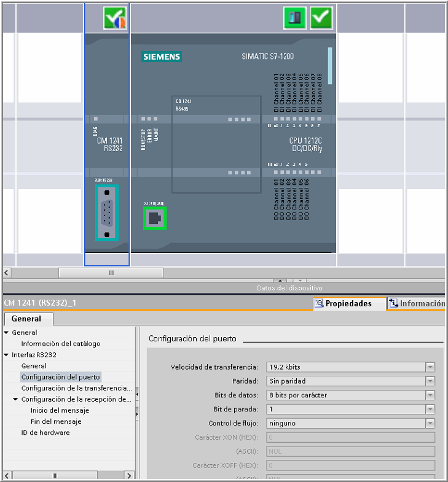
Task: Switch to the Información tab
Action: (x=417, y=303)
